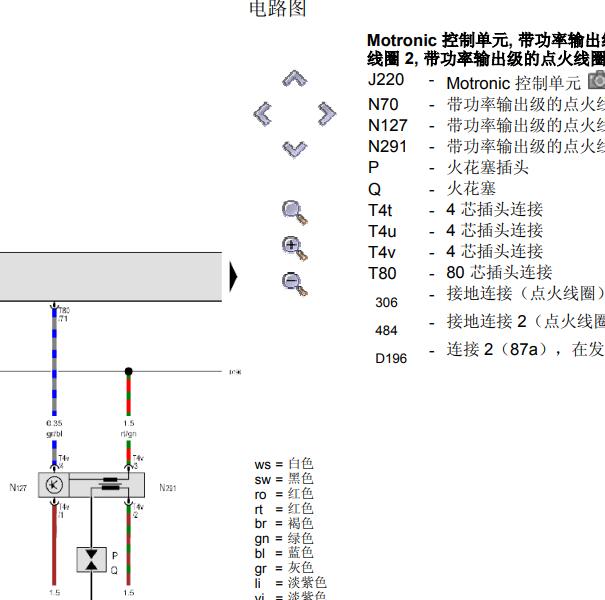Click color legend gr = 灰色

pos(284,568)
